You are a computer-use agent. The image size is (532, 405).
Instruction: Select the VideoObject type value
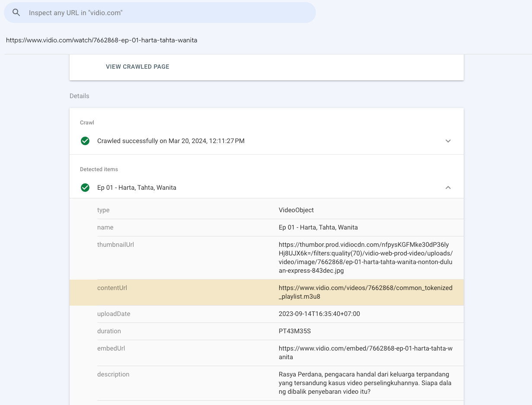[296, 210]
